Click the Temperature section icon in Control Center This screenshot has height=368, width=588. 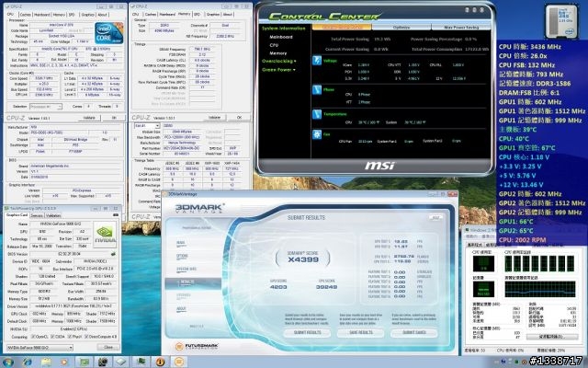click(x=317, y=114)
